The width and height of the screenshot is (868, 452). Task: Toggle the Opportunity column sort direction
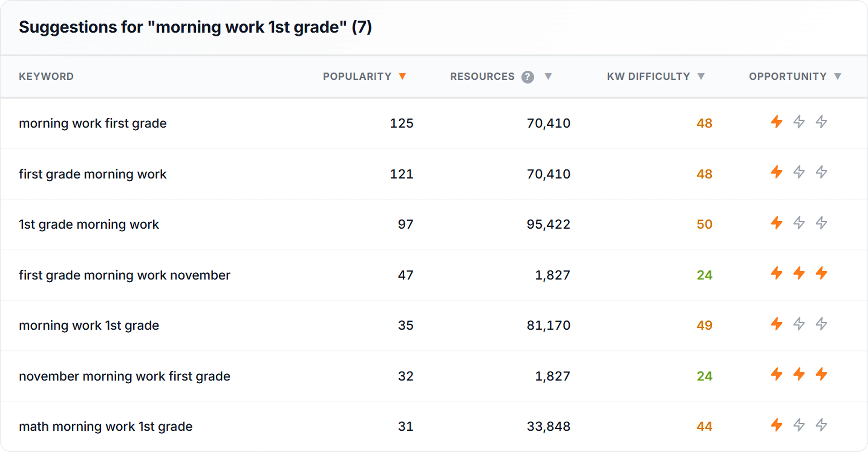[839, 77]
